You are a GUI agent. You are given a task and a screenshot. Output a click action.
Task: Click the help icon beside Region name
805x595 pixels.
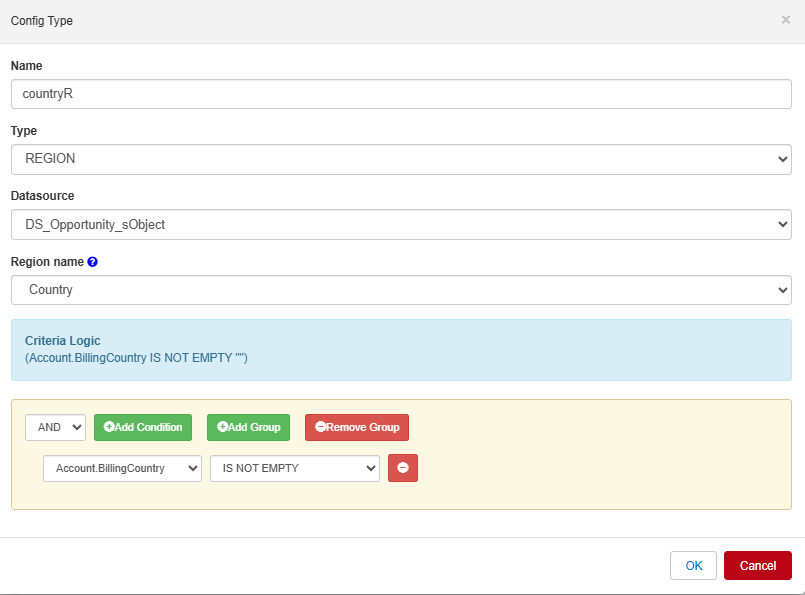click(x=93, y=262)
